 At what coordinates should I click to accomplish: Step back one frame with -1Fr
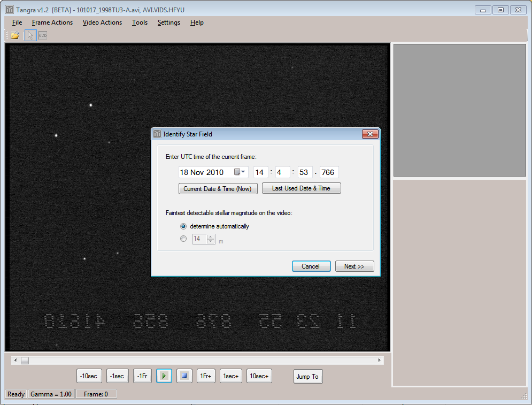tap(142, 376)
